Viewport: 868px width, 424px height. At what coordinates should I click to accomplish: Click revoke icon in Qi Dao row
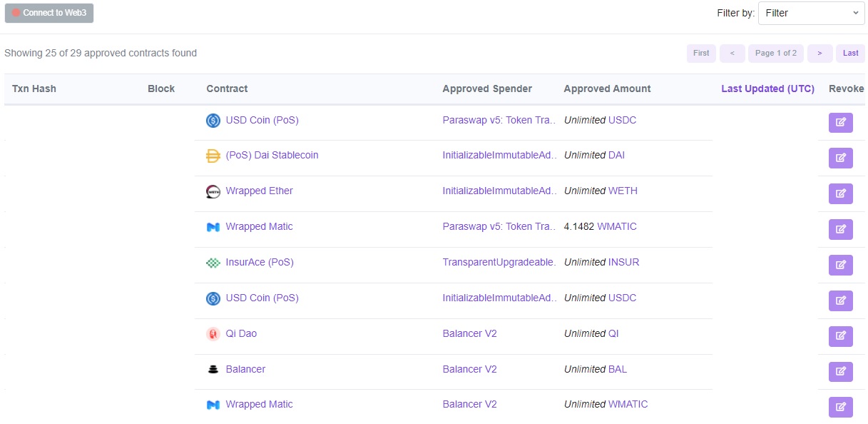840,336
